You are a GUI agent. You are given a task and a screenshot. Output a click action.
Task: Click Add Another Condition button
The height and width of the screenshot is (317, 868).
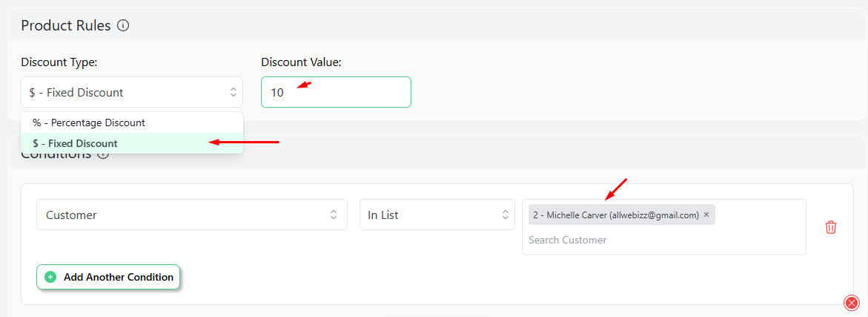(x=108, y=277)
